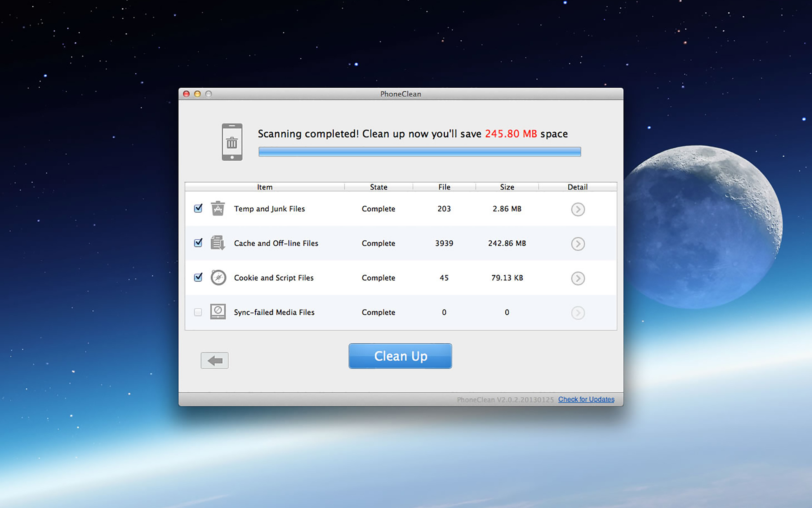Toggle the Sync-failed Media Files checkbox
The image size is (812, 508).
[198, 312]
